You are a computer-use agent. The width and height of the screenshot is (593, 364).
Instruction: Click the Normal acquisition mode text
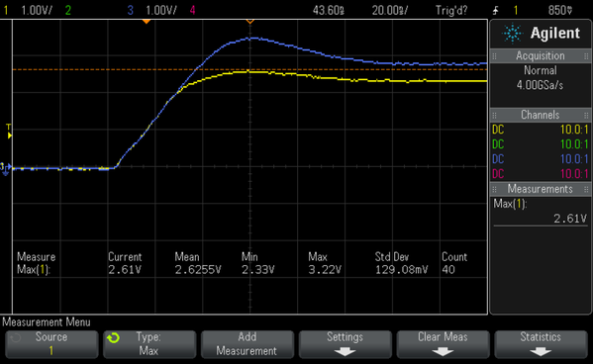point(541,70)
